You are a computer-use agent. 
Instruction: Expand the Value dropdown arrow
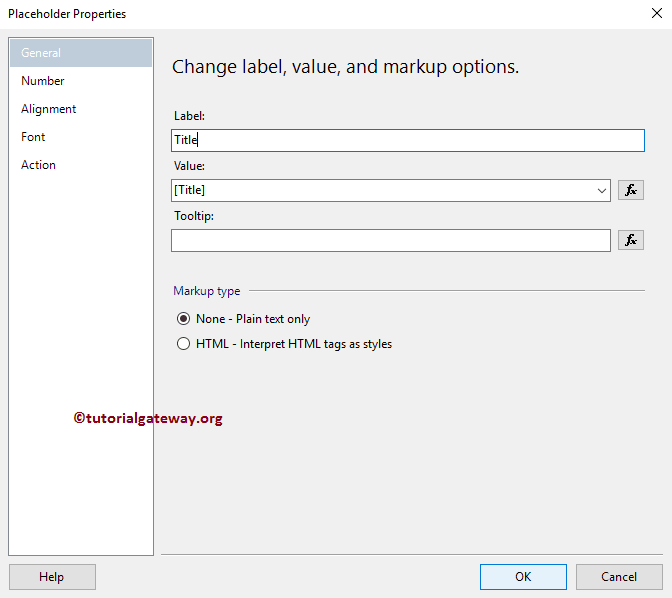coord(601,190)
